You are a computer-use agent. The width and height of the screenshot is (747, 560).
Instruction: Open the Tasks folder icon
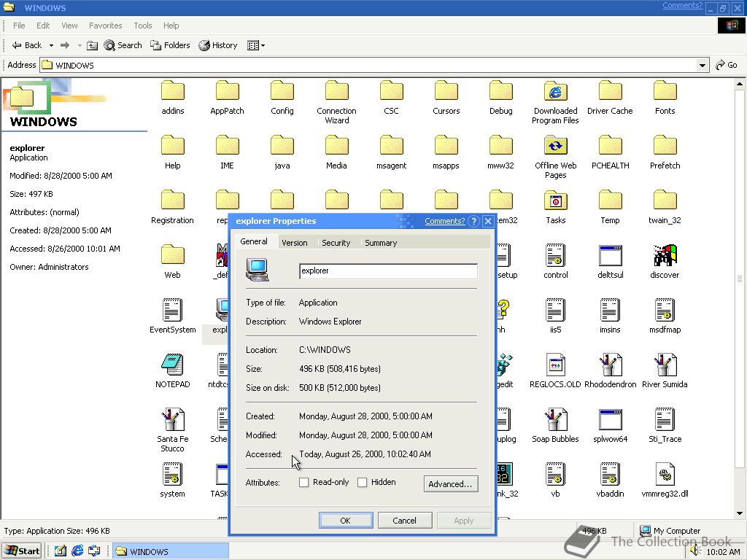(x=555, y=200)
